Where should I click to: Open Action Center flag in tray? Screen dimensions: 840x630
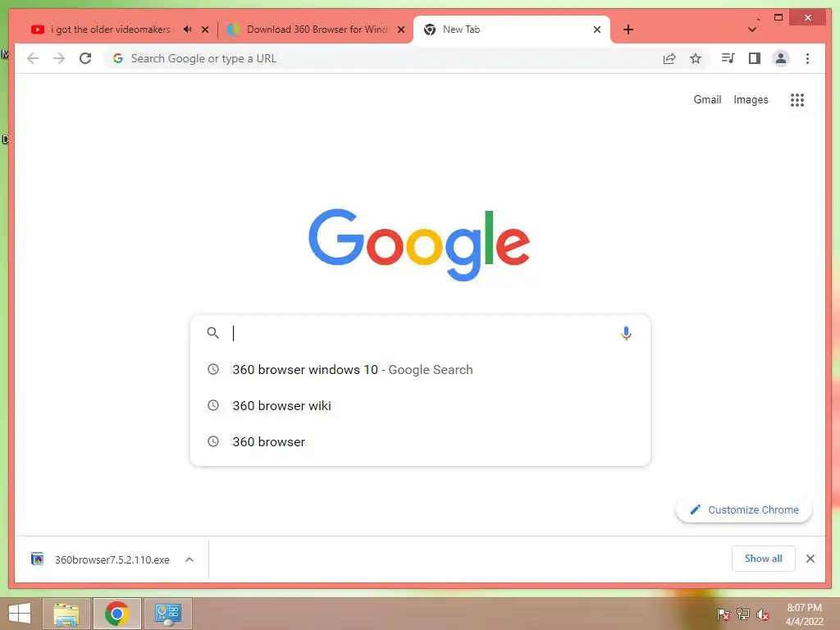click(723, 614)
